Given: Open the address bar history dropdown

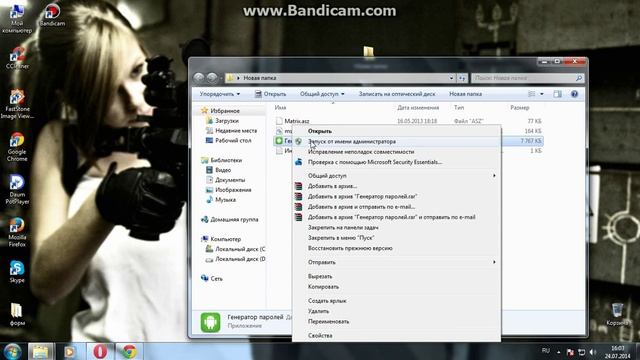Looking at the screenshot, I should (451, 78).
